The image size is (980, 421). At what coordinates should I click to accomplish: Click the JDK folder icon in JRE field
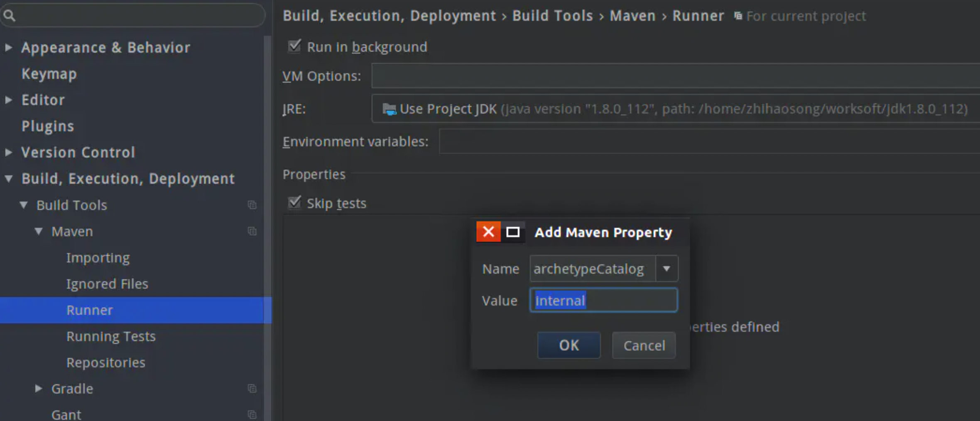tap(389, 109)
